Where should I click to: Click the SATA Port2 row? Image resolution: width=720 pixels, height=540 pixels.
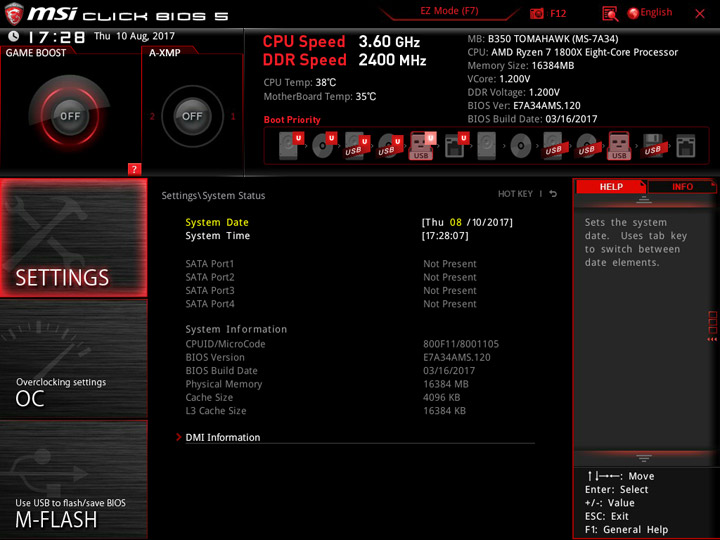pos(331,277)
